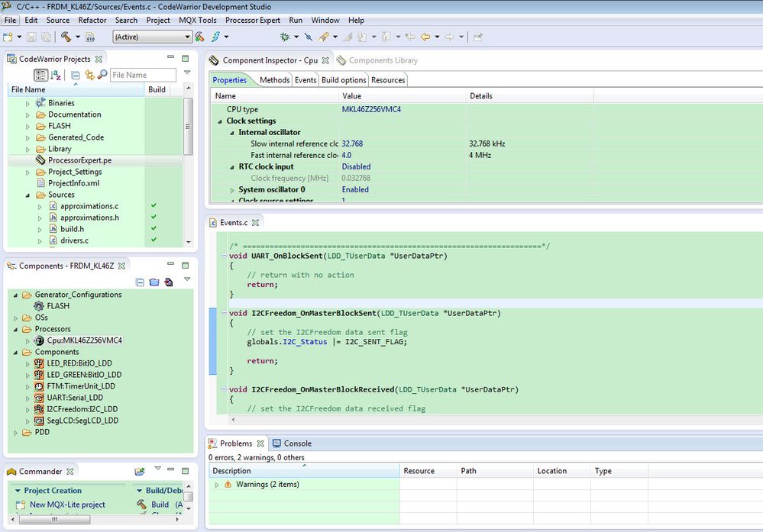Click the New MQX-Lite project link

pyautogui.click(x=67, y=505)
